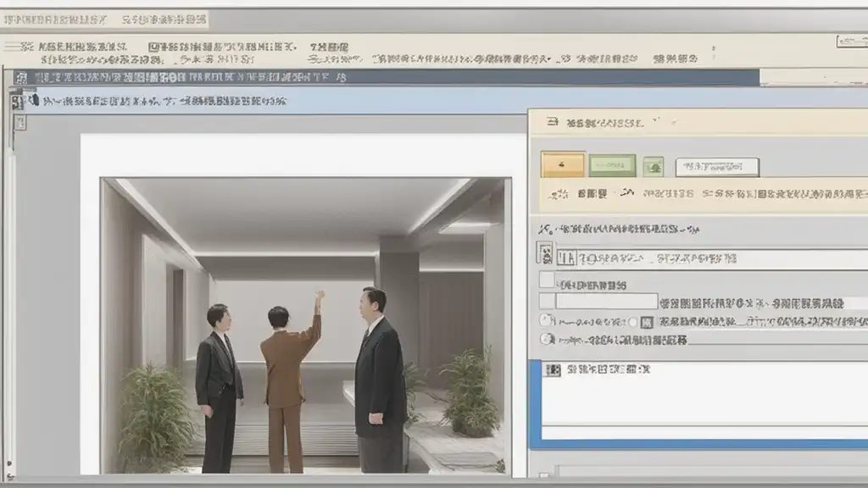Click the small button at the top right corner
The height and width of the screenshot is (488, 868).
(851, 42)
